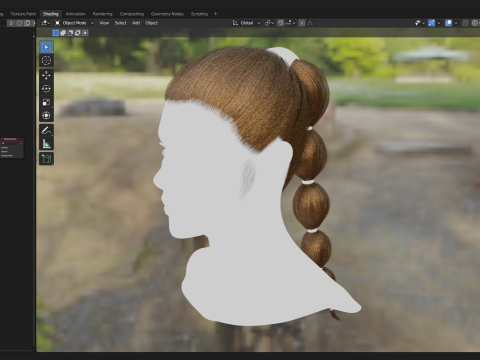Screen dimensions: 480x360
Task: Open the proportional editing falloff menu
Action: 311,23
